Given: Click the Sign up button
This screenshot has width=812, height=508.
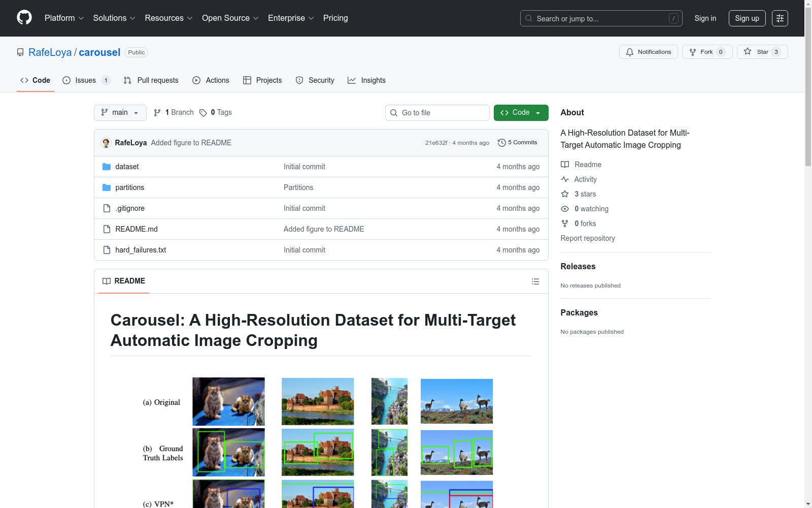Looking at the screenshot, I should (747, 18).
